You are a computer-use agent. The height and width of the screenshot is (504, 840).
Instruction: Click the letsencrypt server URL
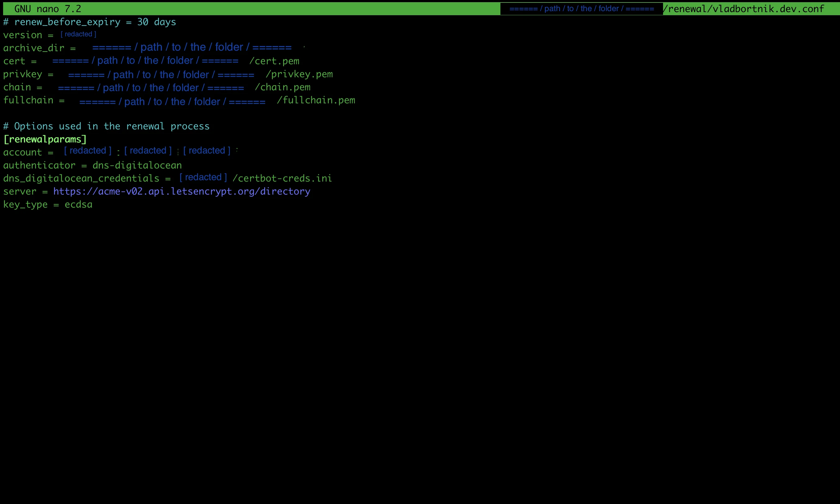(181, 191)
